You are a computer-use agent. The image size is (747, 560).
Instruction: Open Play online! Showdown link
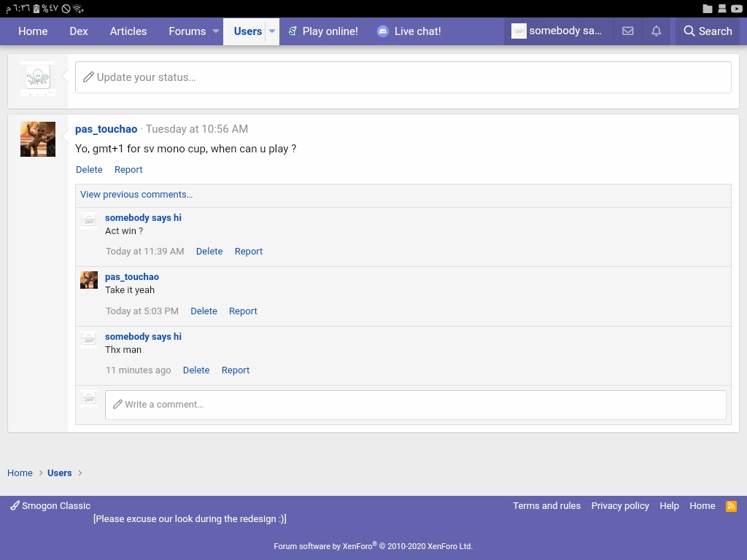click(322, 31)
